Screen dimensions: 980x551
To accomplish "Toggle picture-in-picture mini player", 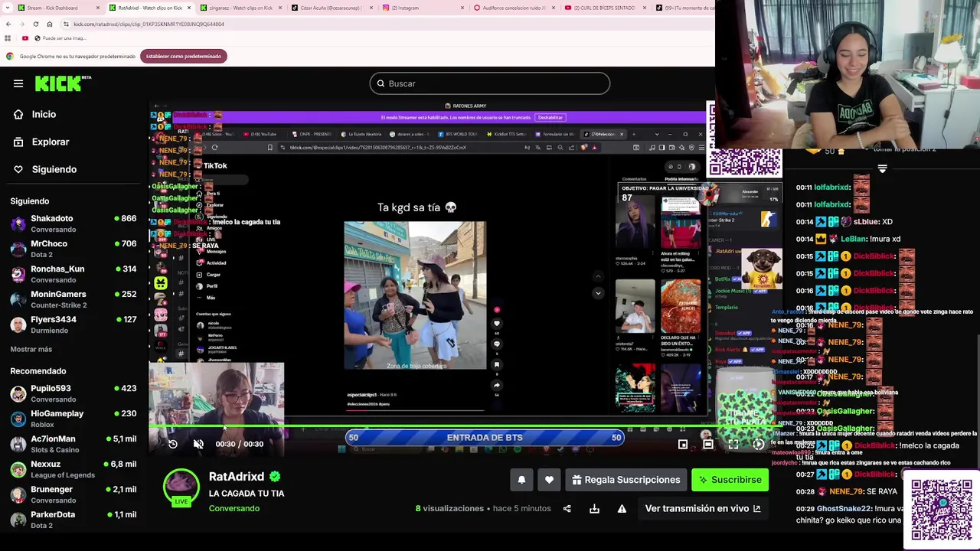I will 683,444.
